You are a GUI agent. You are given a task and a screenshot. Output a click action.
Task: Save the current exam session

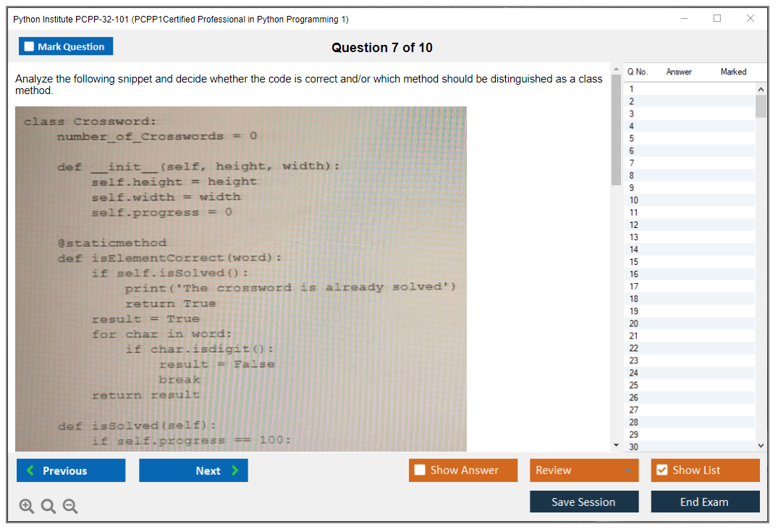coord(583,502)
